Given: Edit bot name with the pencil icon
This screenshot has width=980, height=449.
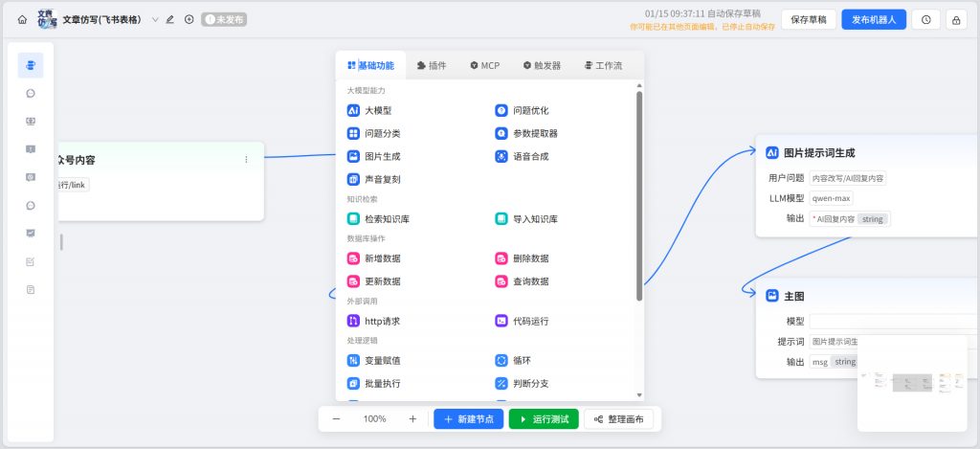Looking at the screenshot, I should [x=170, y=19].
